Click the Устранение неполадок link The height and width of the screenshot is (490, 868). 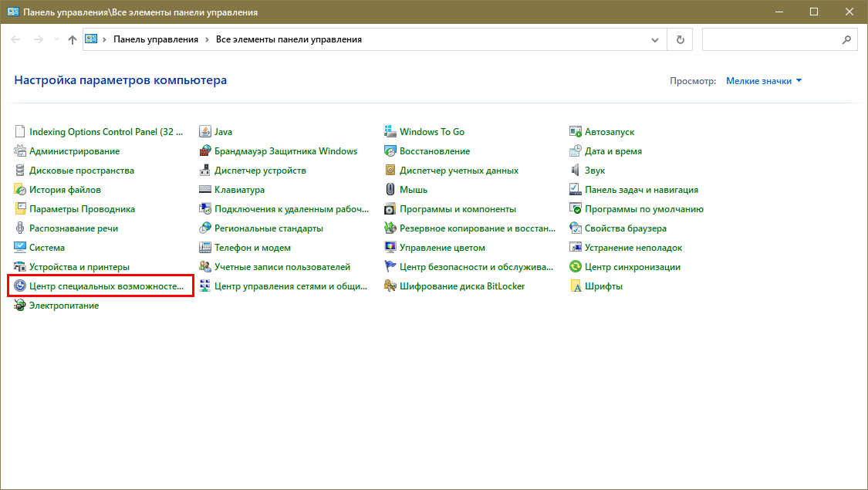click(633, 248)
